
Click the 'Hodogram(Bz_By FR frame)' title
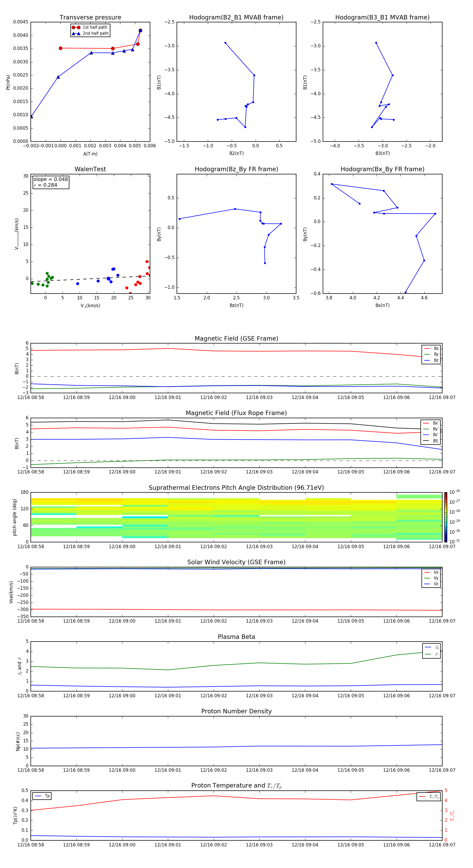click(x=236, y=169)
